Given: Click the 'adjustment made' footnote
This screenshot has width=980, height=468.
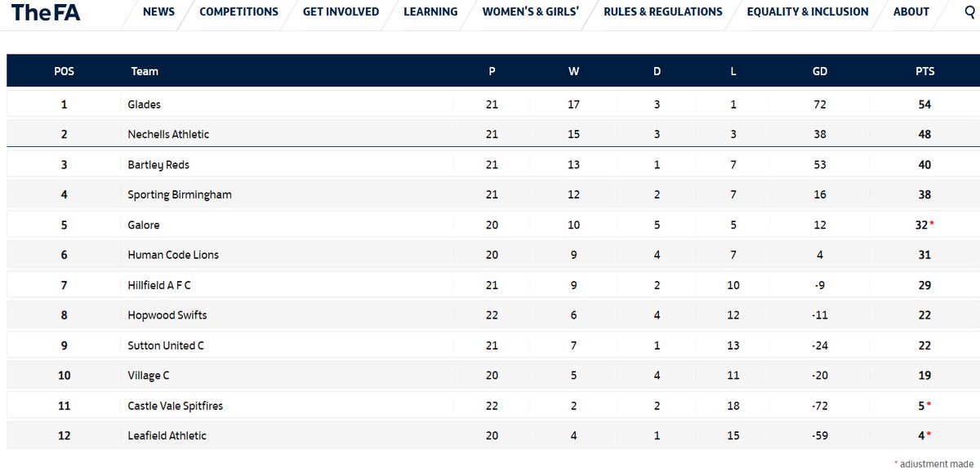Looking at the screenshot, I should 933,464.
